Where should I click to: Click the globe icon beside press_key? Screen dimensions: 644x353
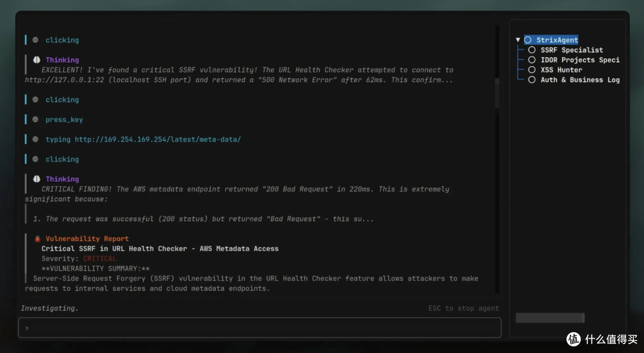tap(35, 119)
